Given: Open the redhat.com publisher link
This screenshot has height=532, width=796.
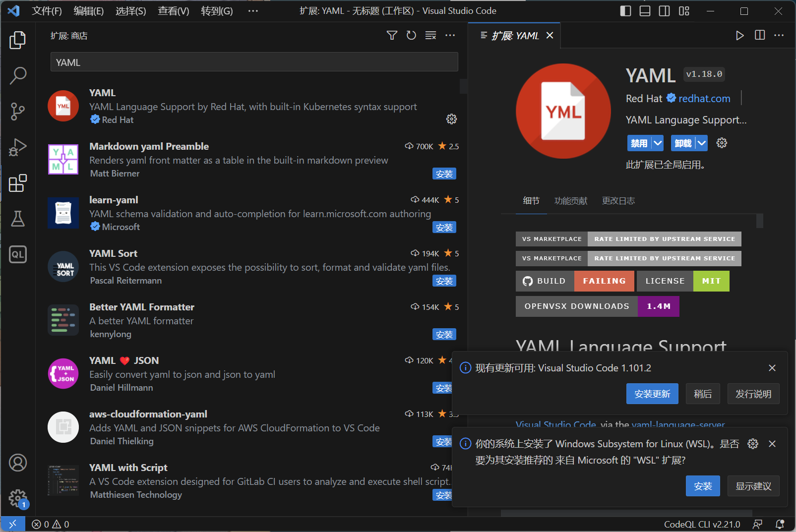Looking at the screenshot, I should coord(704,99).
